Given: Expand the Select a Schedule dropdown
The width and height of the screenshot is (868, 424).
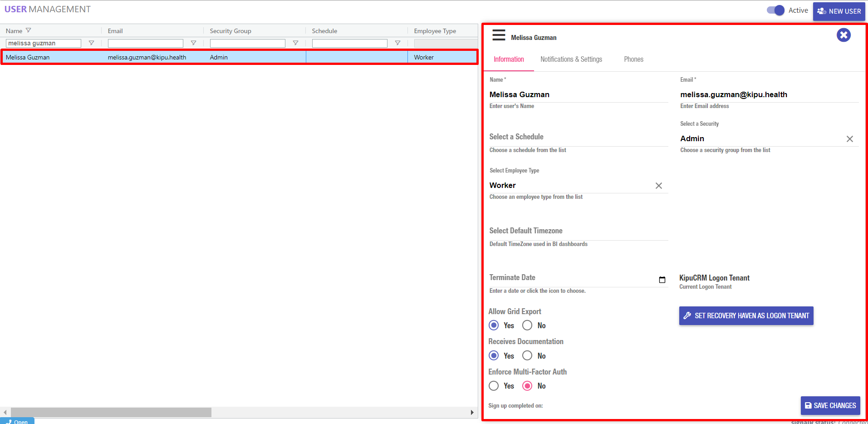Looking at the screenshot, I should pyautogui.click(x=578, y=137).
